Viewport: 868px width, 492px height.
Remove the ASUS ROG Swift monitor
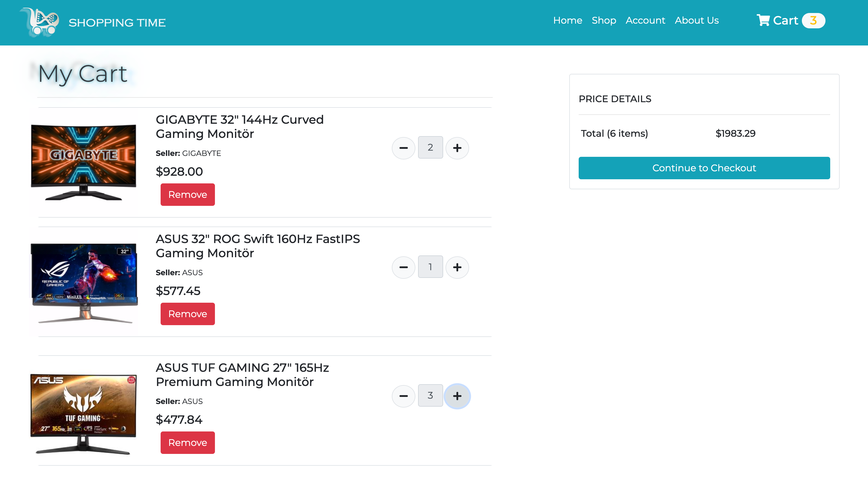187,314
